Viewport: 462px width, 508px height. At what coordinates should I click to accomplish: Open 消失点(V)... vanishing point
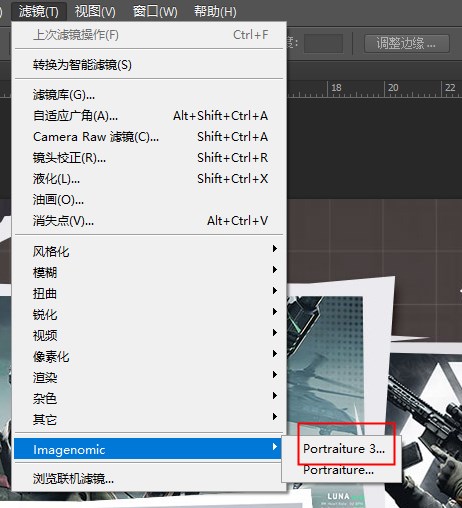point(149,221)
